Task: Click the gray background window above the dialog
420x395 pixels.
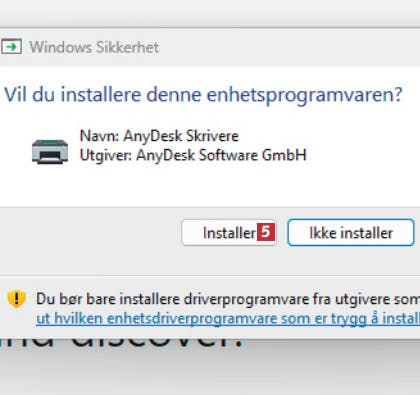Action: pos(210,13)
